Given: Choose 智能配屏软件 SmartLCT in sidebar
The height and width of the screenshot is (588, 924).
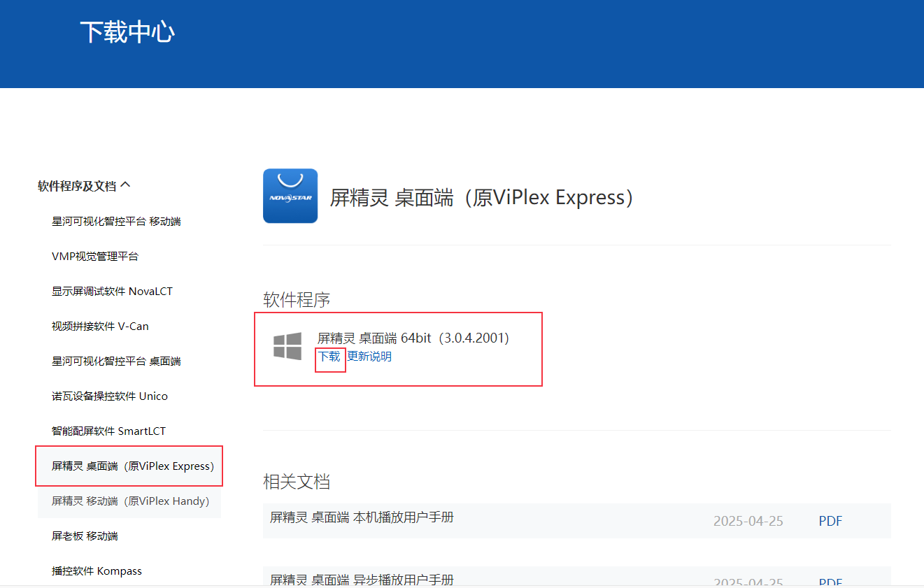Looking at the screenshot, I should pyautogui.click(x=108, y=431).
